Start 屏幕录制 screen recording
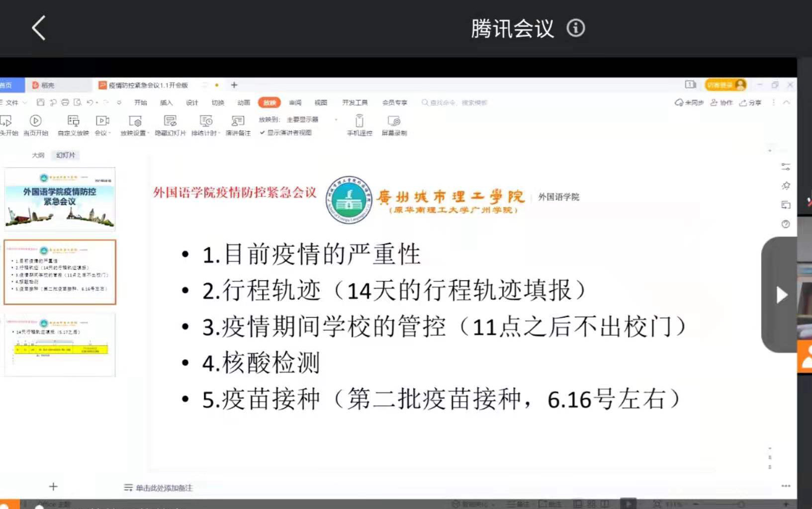This screenshot has width=812, height=509. 394,121
